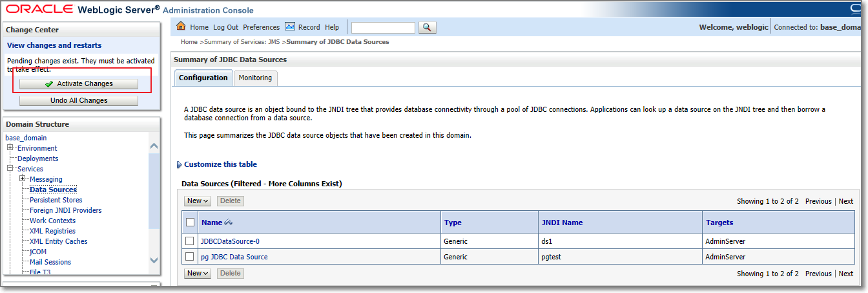Click the Record icon in the toolbar
The width and height of the screenshot is (868, 293).
pyautogui.click(x=290, y=27)
